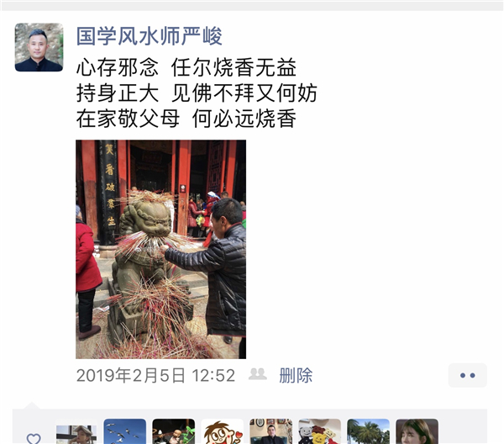The image size is (504, 444).
Task: Open liker avatar showing palm trees
Action: (369, 431)
